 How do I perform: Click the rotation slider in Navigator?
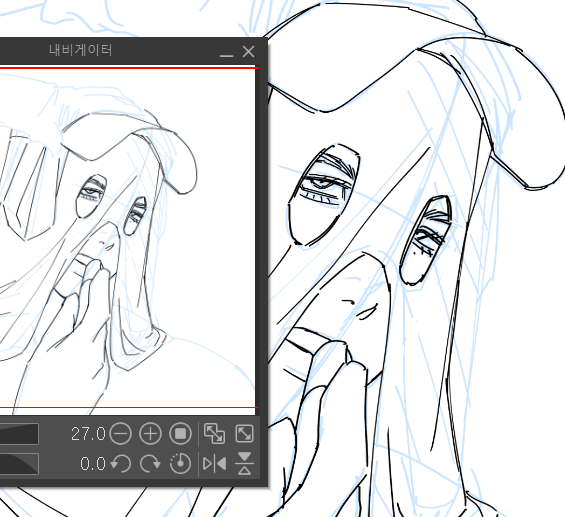coord(19,464)
